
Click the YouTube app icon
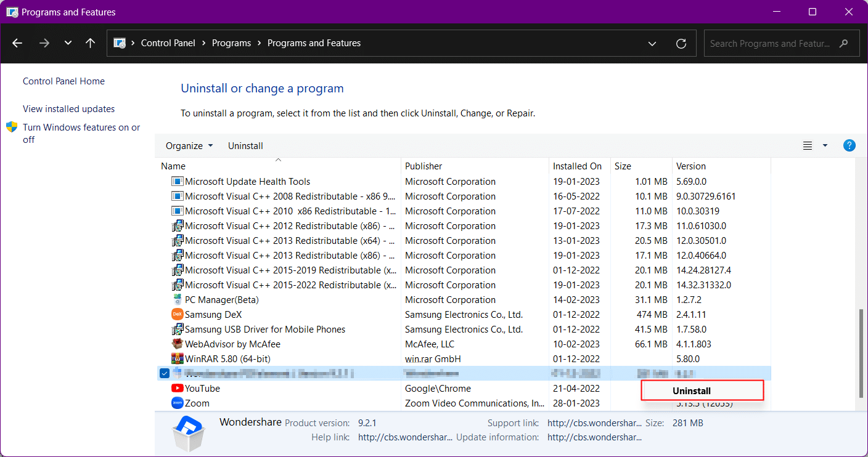(178, 389)
